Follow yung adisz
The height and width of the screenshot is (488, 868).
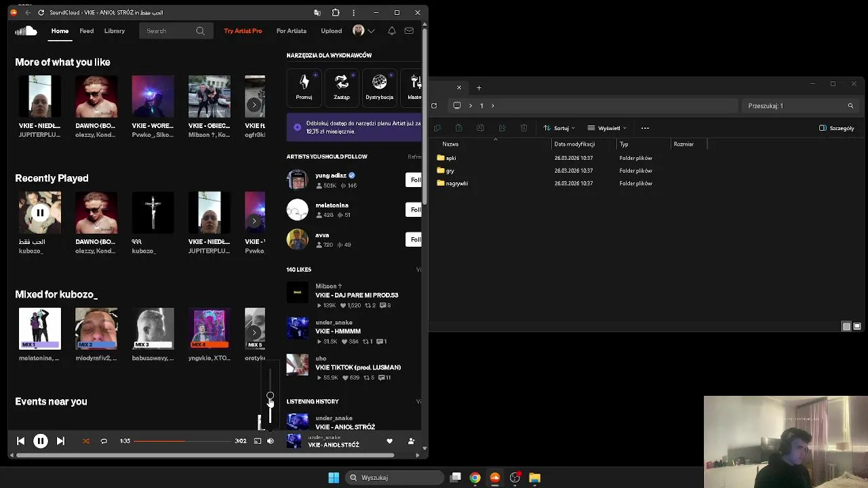(414, 180)
